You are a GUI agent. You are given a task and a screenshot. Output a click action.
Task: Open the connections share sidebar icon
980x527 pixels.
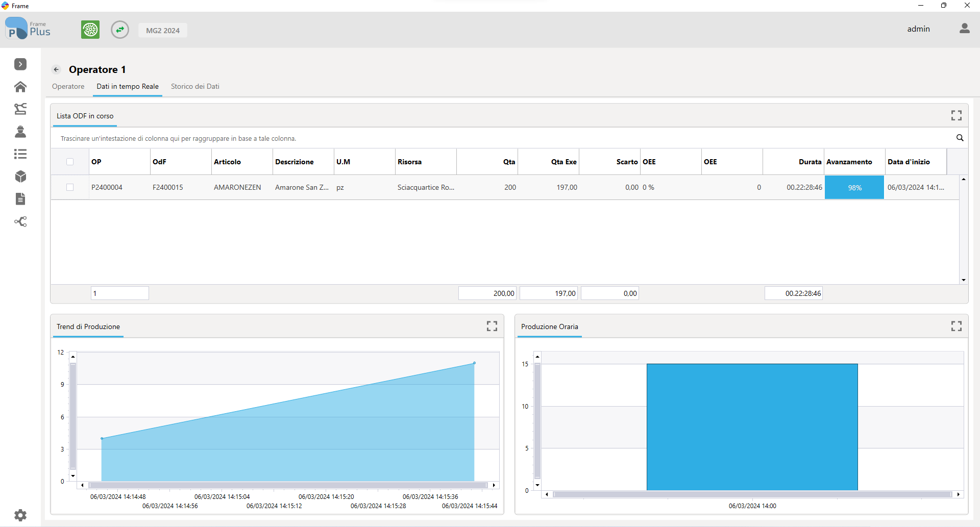point(20,221)
